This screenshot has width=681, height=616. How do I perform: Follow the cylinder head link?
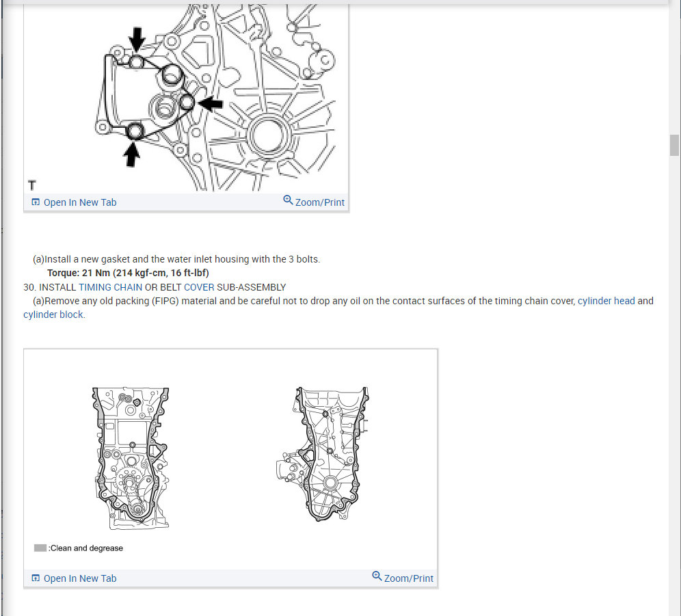click(606, 301)
